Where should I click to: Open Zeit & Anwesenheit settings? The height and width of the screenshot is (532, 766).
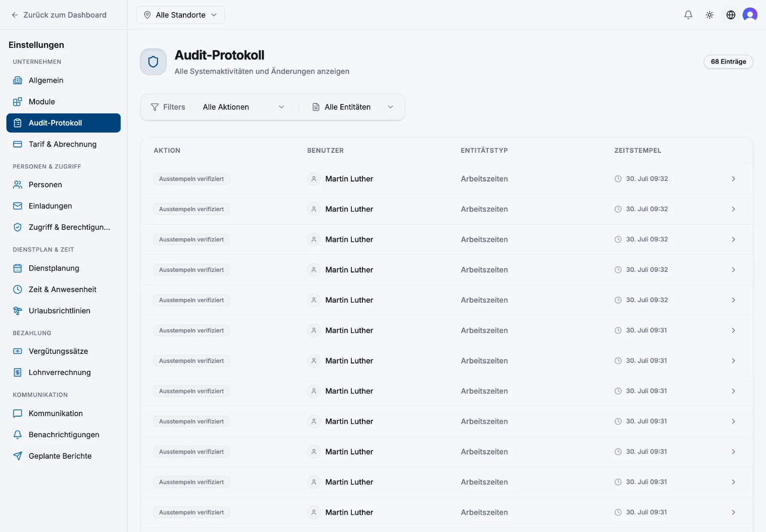[63, 289]
